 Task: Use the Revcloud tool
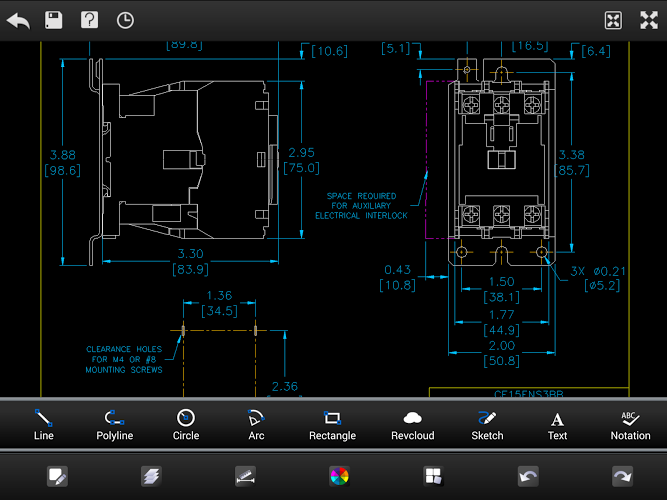(413, 424)
